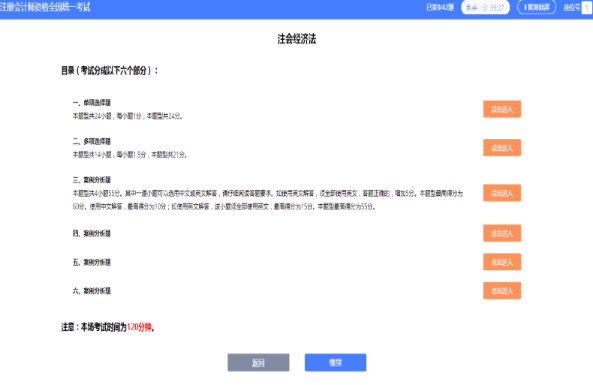Click the seat number box
Image resolution: width=593 pixels, height=385 pixels.
(587, 8)
